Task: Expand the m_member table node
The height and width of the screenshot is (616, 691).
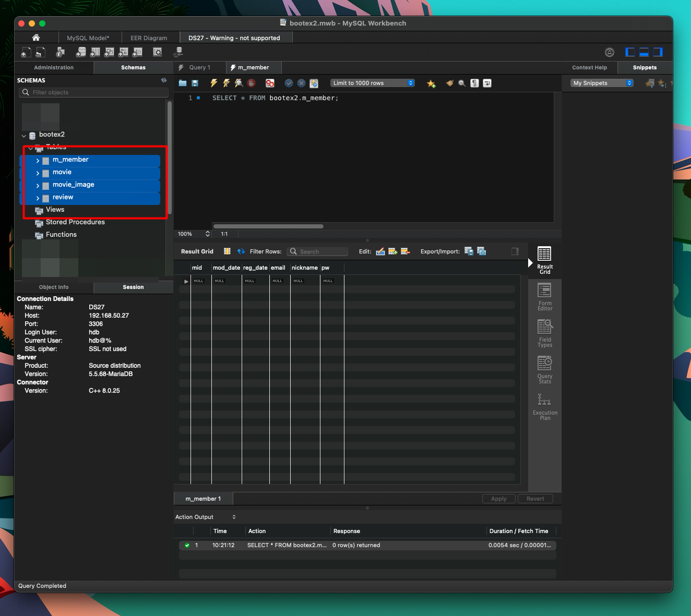Action: click(x=38, y=161)
